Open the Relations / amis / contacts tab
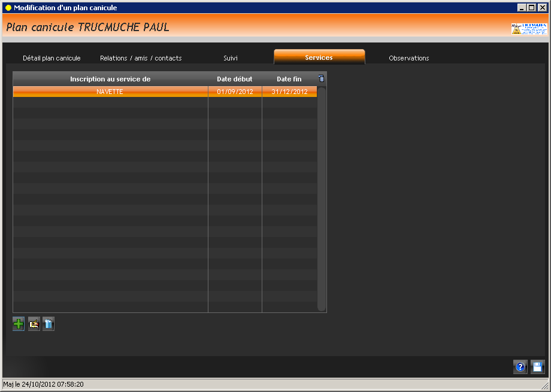The width and height of the screenshot is (551, 392). pyautogui.click(x=141, y=58)
